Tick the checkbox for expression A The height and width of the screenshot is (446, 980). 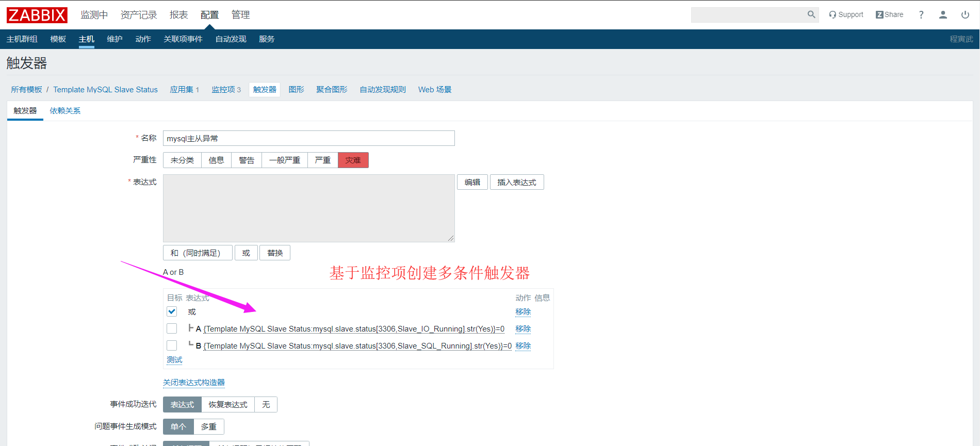tap(172, 328)
